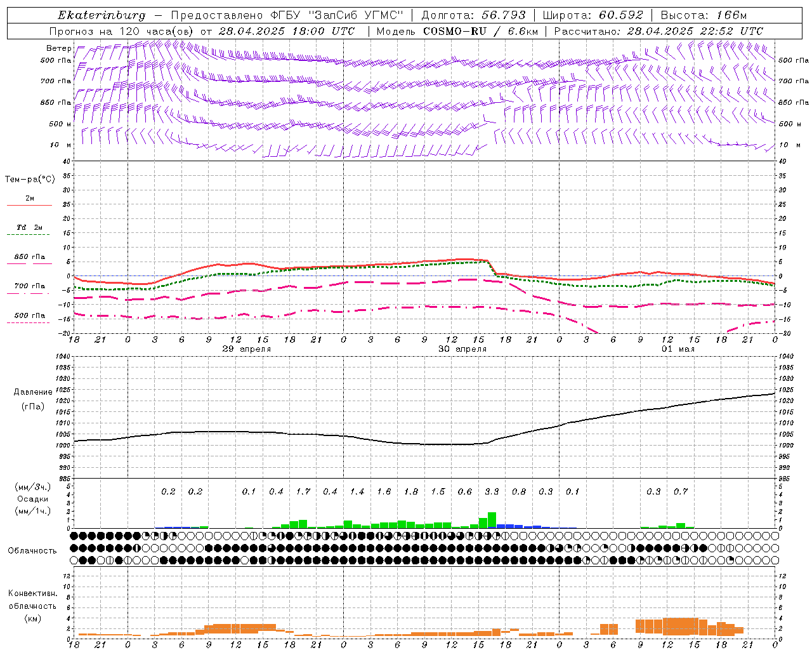Click the 700 гПа entry in temperature legend

pyautogui.click(x=30, y=286)
